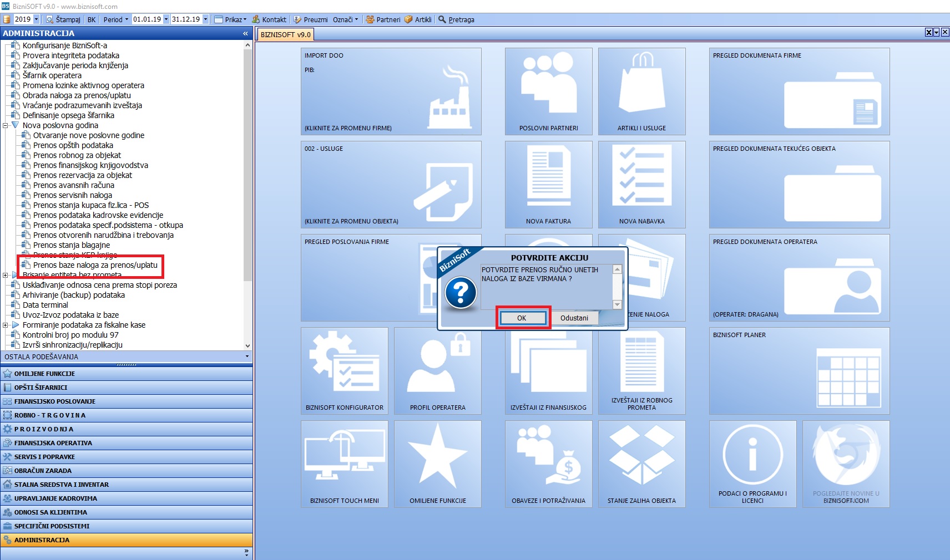Image resolution: width=950 pixels, height=560 pixels.
Task: Open the Označi dropdown menu
Action: [x=345, y=19]
